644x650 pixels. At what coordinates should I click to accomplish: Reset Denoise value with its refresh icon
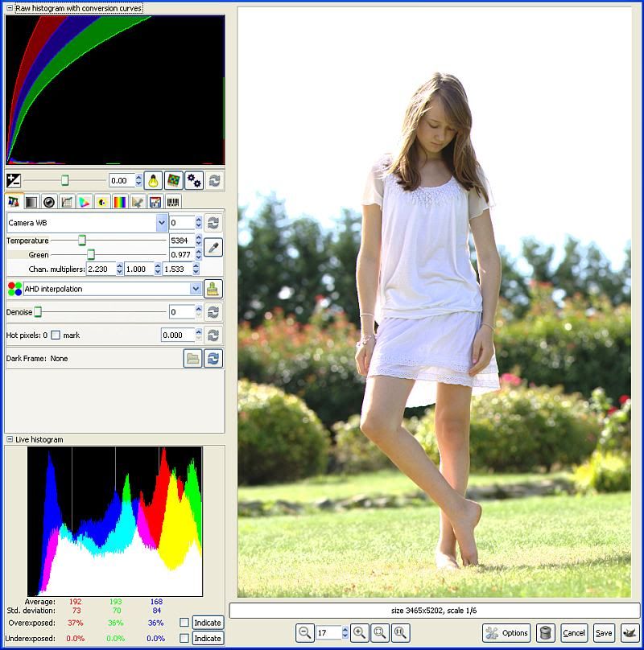(211, 311)
